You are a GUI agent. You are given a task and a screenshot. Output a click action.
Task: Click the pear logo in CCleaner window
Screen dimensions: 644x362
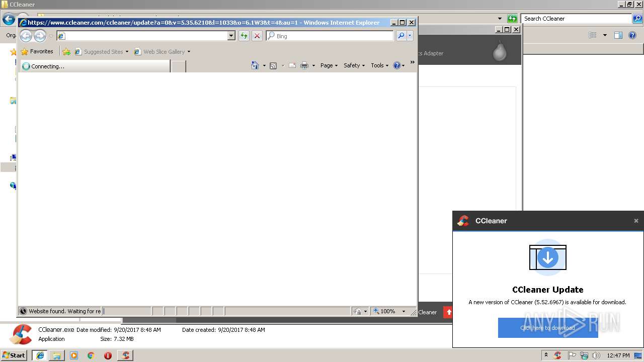click(x=500, y=51)
